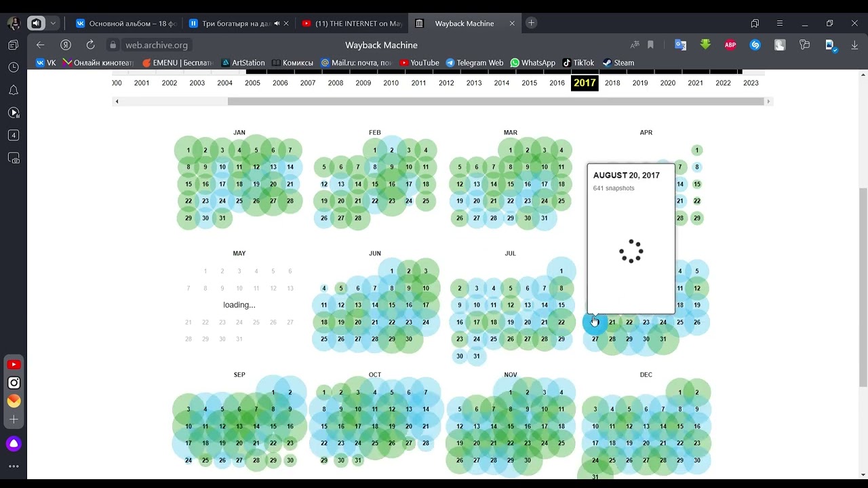Take a screenshot with sidebar camera
868x488 pixels.
point(14,158)
